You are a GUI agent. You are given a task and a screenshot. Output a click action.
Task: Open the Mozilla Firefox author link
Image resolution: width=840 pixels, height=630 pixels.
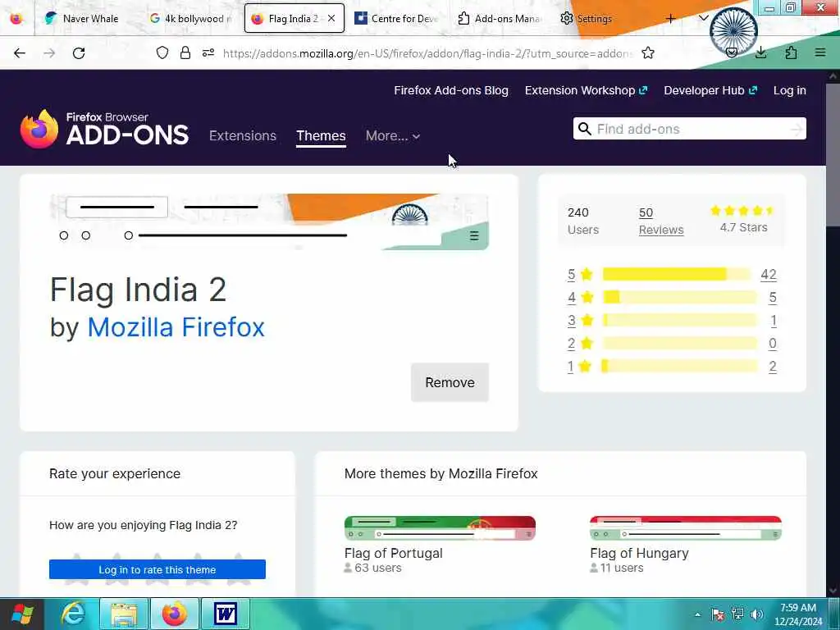(x=176, y=326)
